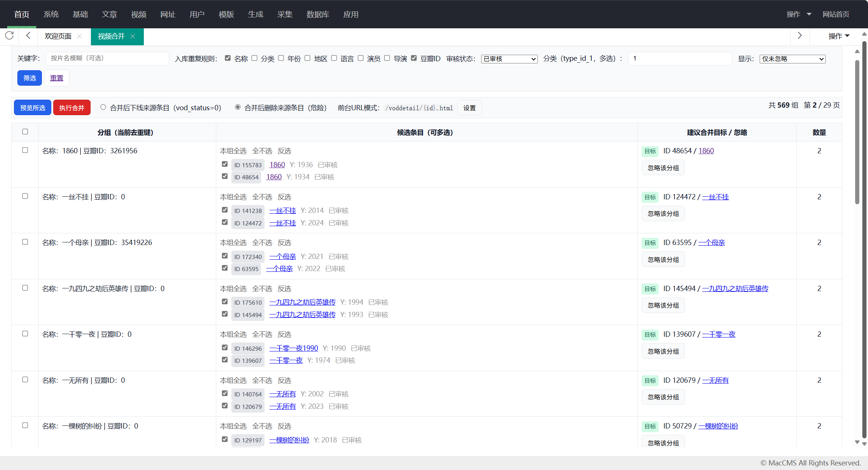Uncheck the 豆瓣ID rule checkbox
The width and height of the screenshot is (868, 470).
[x=414, y=58]
